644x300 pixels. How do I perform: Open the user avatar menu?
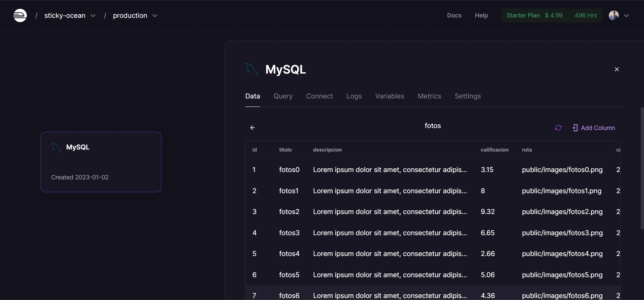pyautogui.click(x=614, y=15)
